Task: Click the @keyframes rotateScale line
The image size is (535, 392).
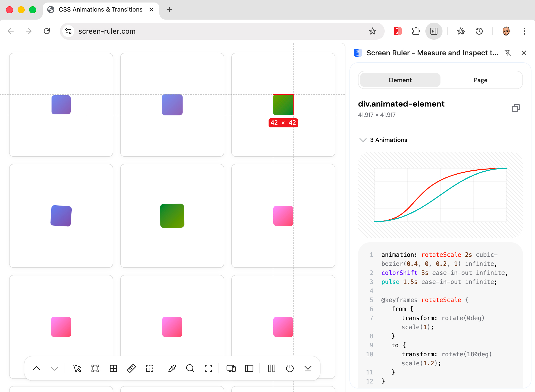Action: click(x=425, y=300)
